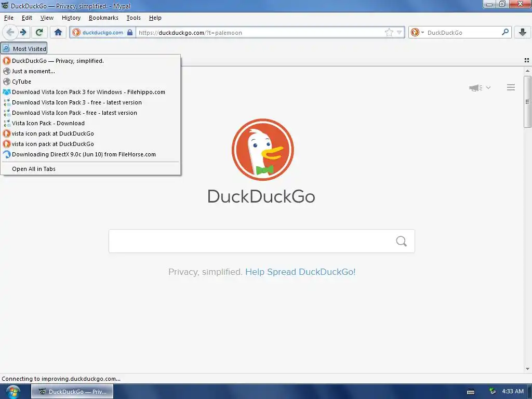Click the DuckDuckGo duck logo
This screenshot has height=399, width=532.
pos(262,150)
